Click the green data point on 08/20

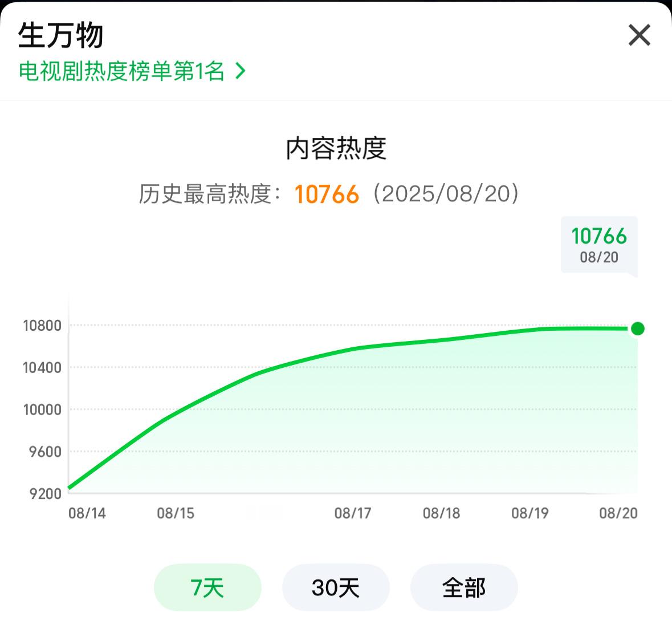[x=638, y=329]
